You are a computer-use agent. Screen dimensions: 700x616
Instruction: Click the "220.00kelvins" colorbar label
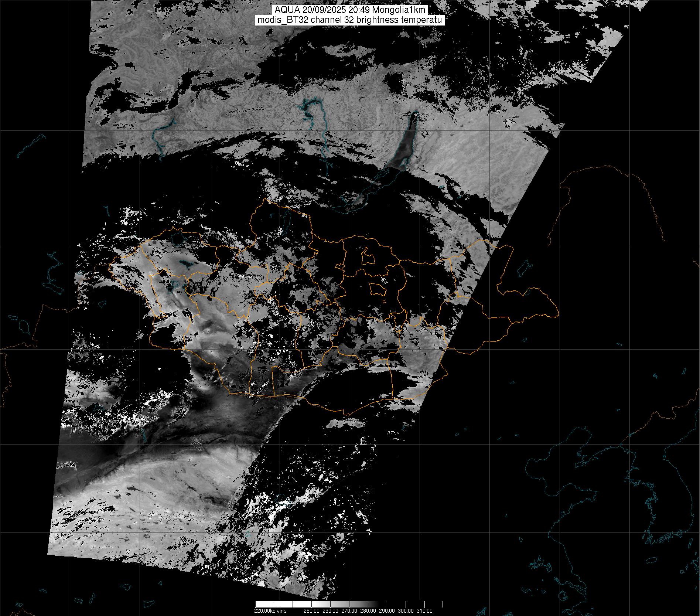pyautogui.click(x=270, y=611)
